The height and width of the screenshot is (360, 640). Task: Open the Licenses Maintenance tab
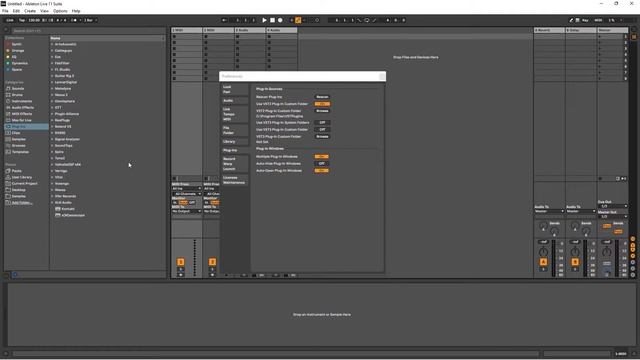click(235, 180)
